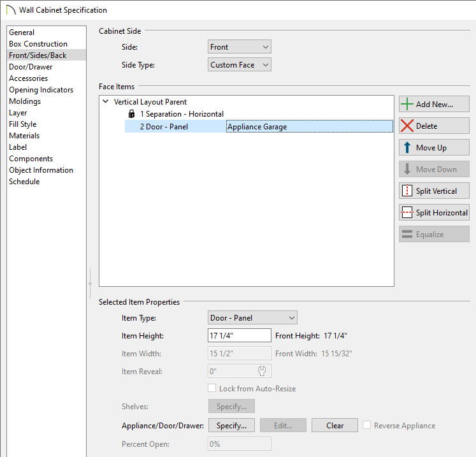Click the red X Delete icon
The height and width of the screenshot is (457, 476).
(407, 126)
